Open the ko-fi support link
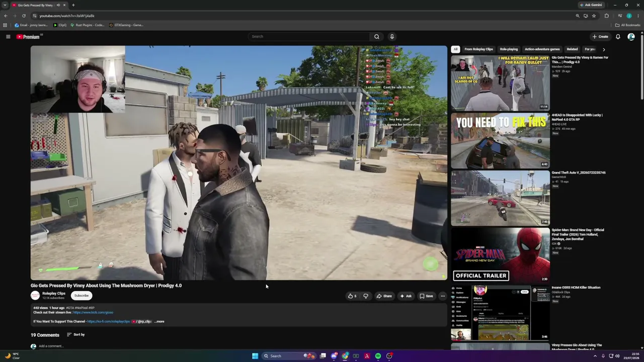The width and height of the screenshot is (644, 362). [109, 321]
